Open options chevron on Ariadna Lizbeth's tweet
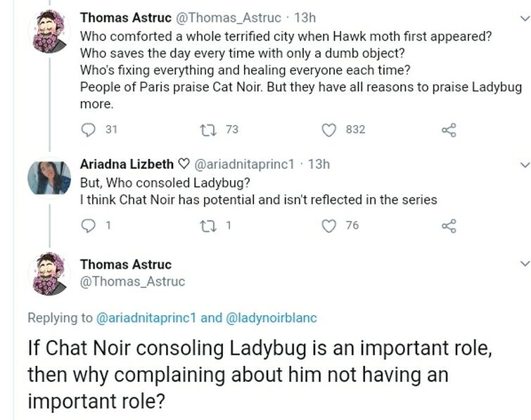Image resolution: width=531 pixels, height=420 pixels. tap(523, 165)
